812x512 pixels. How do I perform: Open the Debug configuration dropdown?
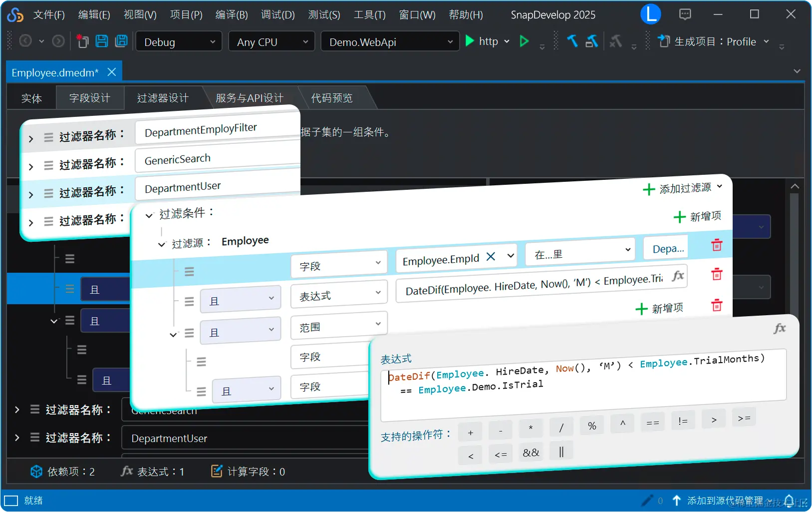coord(178,41)
